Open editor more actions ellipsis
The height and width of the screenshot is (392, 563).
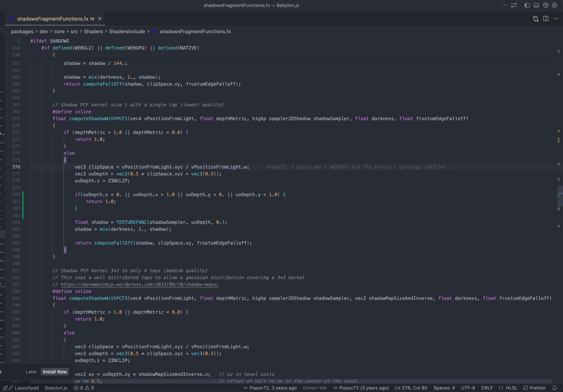[x=556, y=19]
